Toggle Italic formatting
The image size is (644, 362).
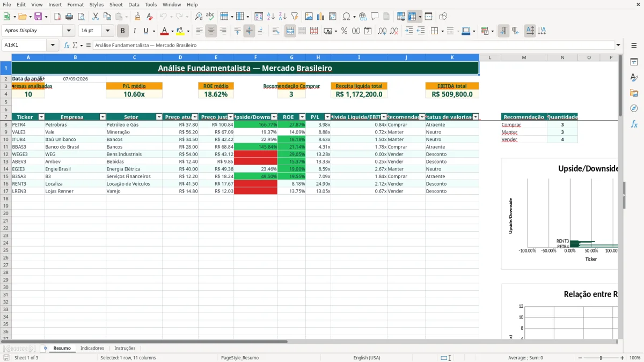pyautogui.click(x=134, y=31)
